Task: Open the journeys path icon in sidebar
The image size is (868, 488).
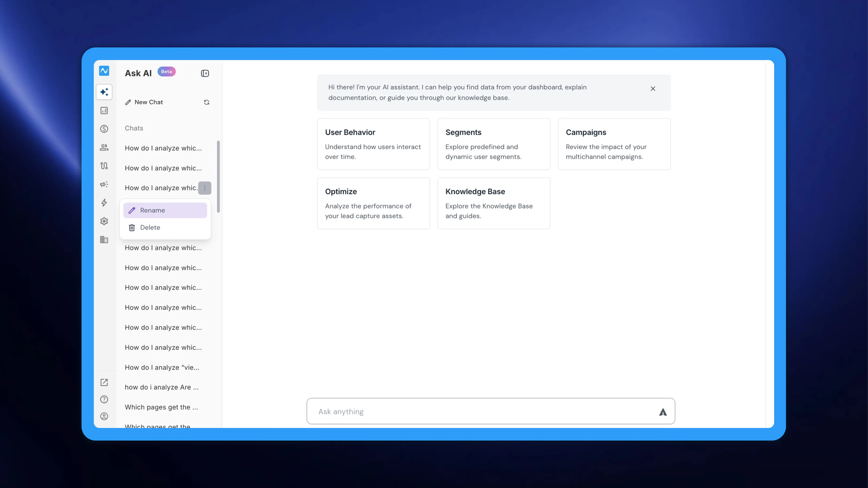Action: click(104, 166)
